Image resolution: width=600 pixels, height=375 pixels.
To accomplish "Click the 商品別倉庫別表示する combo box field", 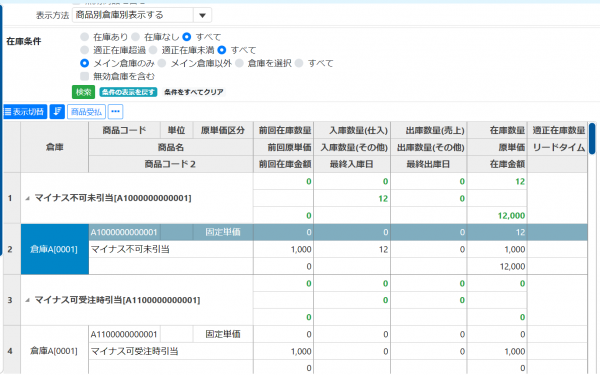I will (x=133, y=16).
